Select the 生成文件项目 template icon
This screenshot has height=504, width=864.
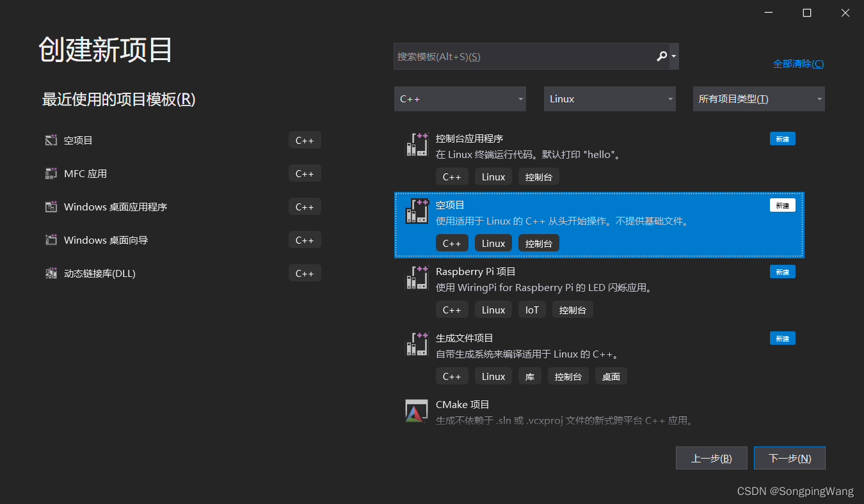417,344
